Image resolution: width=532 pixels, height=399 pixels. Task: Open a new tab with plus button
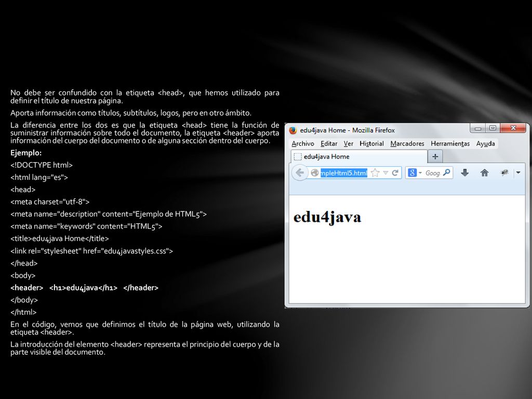click(435, 156)
